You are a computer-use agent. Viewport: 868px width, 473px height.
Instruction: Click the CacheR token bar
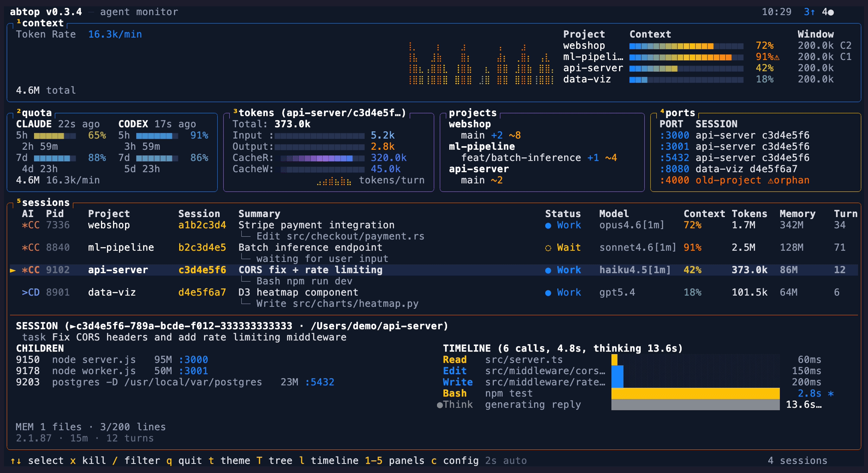click(x=322, y=158)
